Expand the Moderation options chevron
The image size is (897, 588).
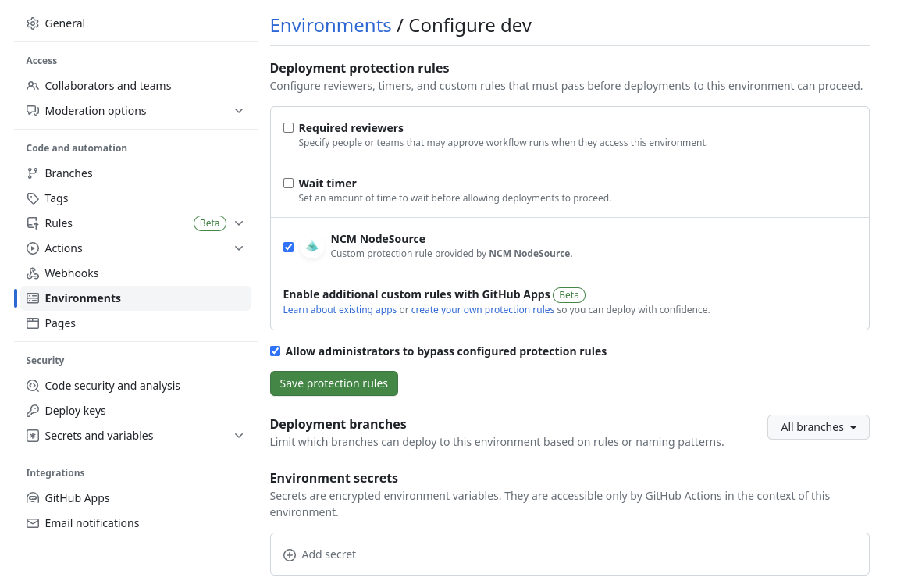(239, 111)
